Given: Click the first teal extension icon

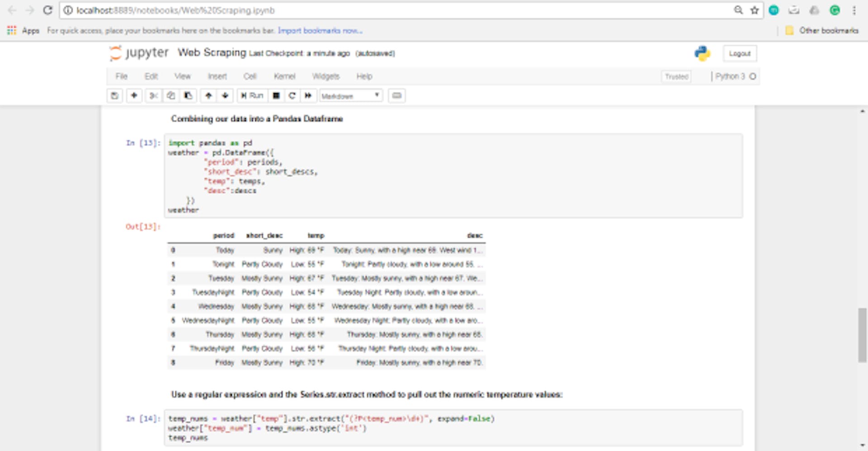Looking at the screenshot, I should tap(774, 10).
